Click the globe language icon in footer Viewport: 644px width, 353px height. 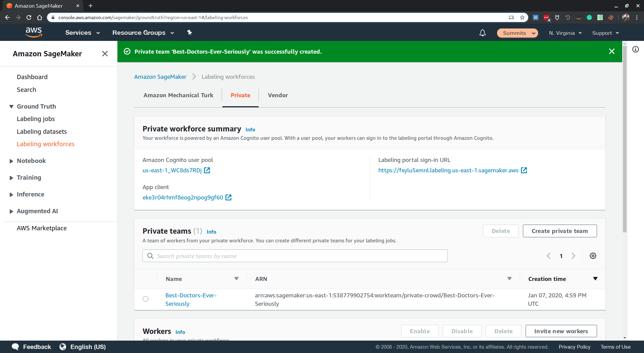(x=63, y=347)
